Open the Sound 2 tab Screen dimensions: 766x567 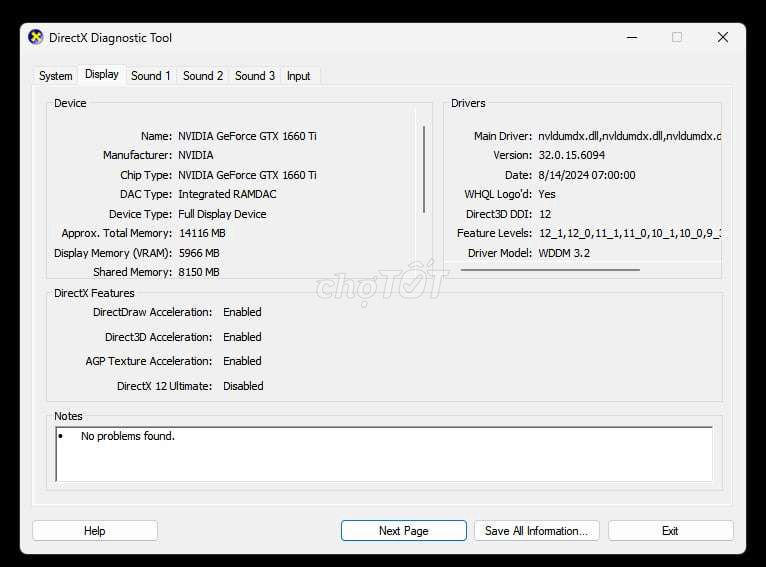point(203,76)
